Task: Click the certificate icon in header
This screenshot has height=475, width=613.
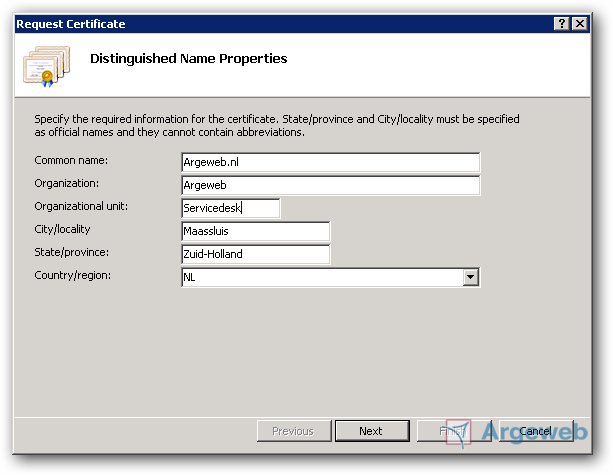Action: click(47, 66)
